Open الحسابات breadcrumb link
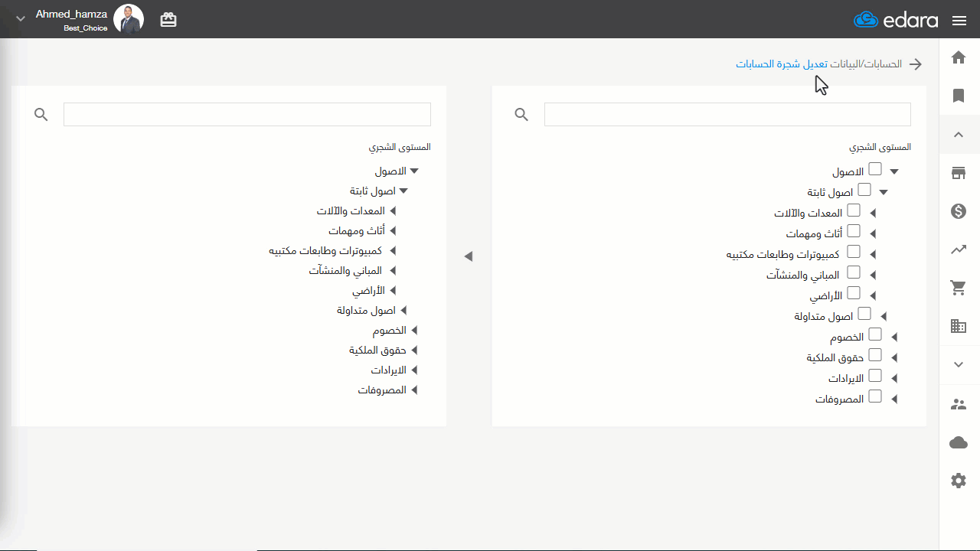The height and width of the screenshot is (551, 980). click(x=884, y=64)
